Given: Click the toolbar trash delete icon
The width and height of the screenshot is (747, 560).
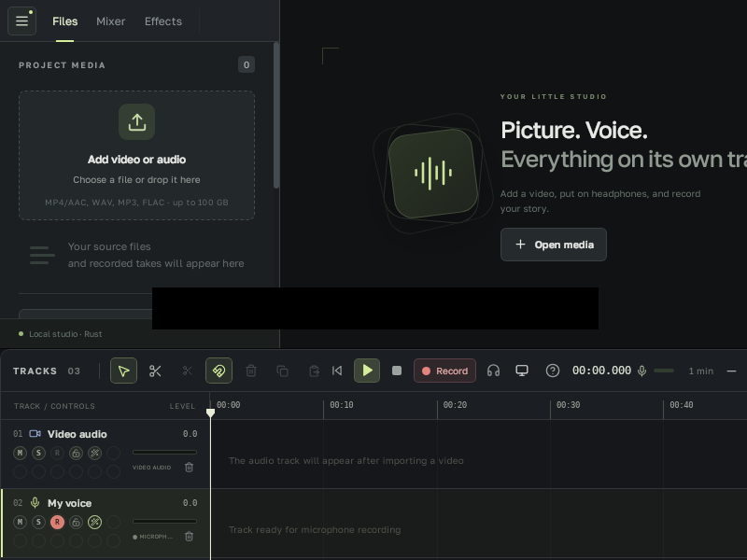Looking at the screenshot, I should click(251, 371).
